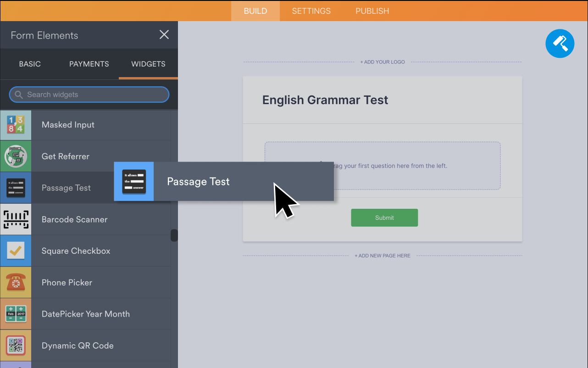Click the Dynamic QR Code widget icon
The height and width of the screenshot is (368, 588).
tap(16, 345)
